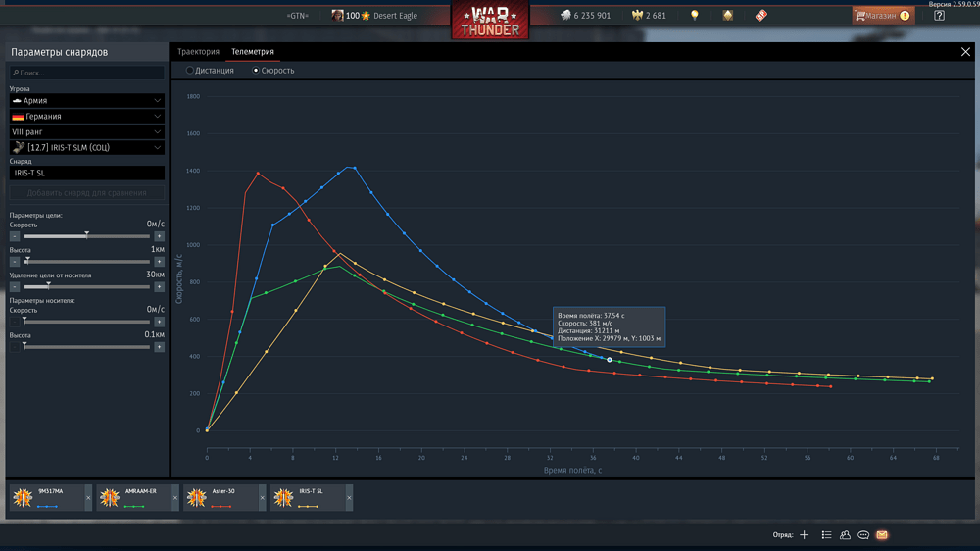Image resolution: width=980 pixels, height=551 pixels.
Task: Open the squad list icon
Action: coord(826,534)
